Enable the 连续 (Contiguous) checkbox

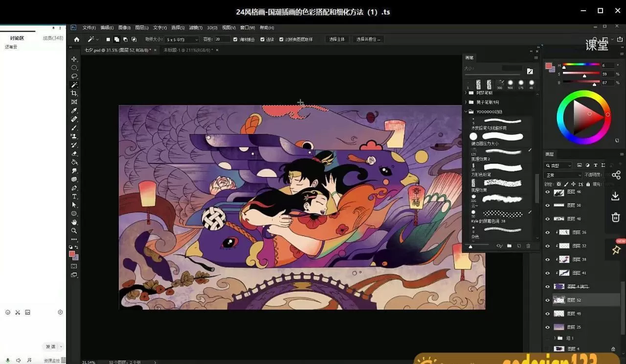262,40
